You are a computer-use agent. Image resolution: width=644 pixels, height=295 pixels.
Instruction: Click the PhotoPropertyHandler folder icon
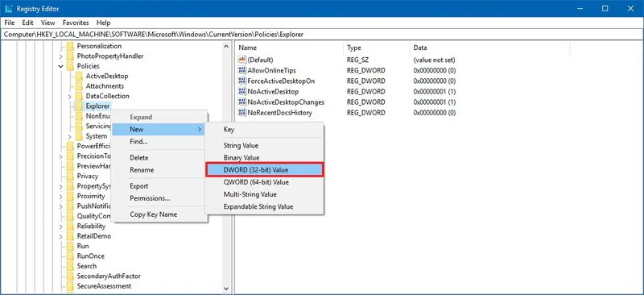coord(70,56)
